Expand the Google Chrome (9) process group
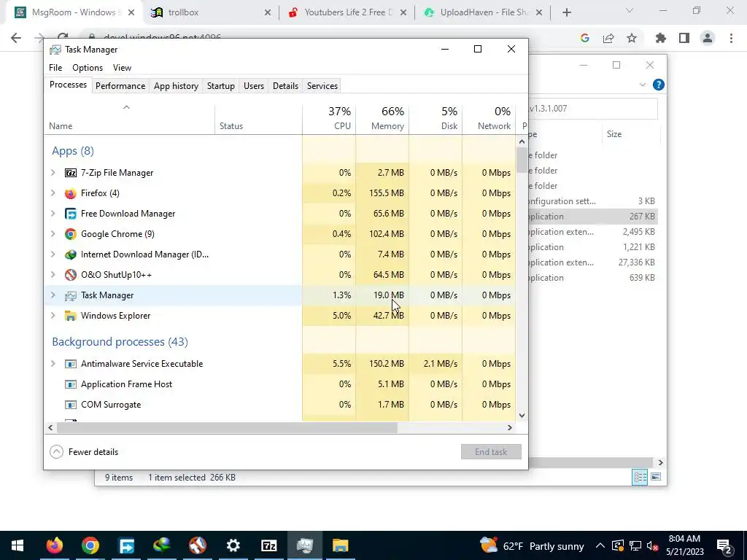This screenshot has height=560, width=747. point(53,234)
